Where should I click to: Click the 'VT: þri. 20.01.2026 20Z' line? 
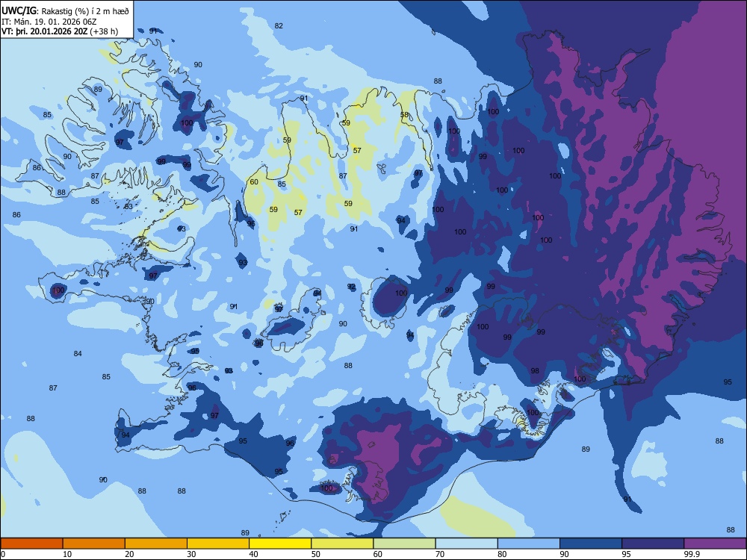pyautogui.click(x=45, y=31)
